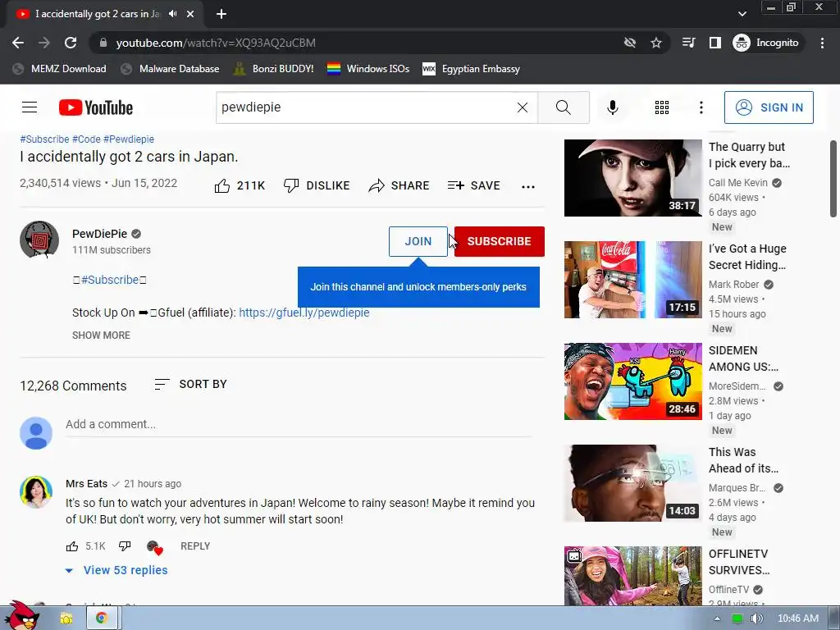Expand description with SHOW MORE

tap(101, 336)
